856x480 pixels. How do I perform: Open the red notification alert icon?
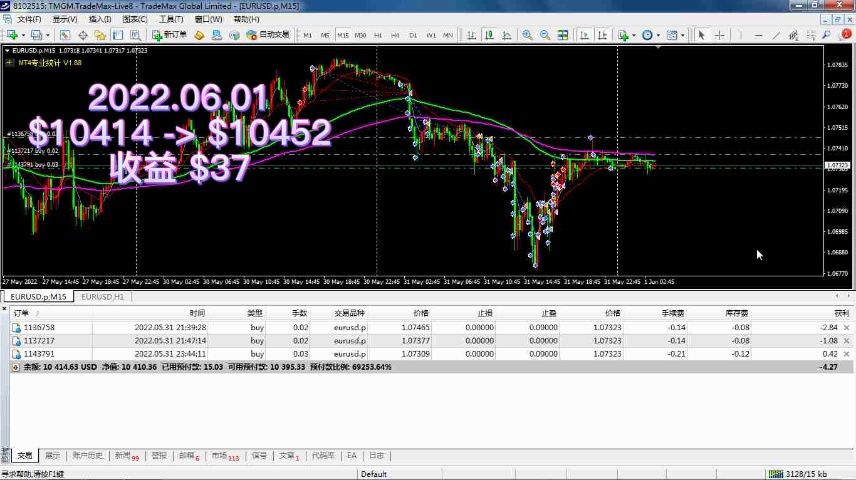pos(846,34)
